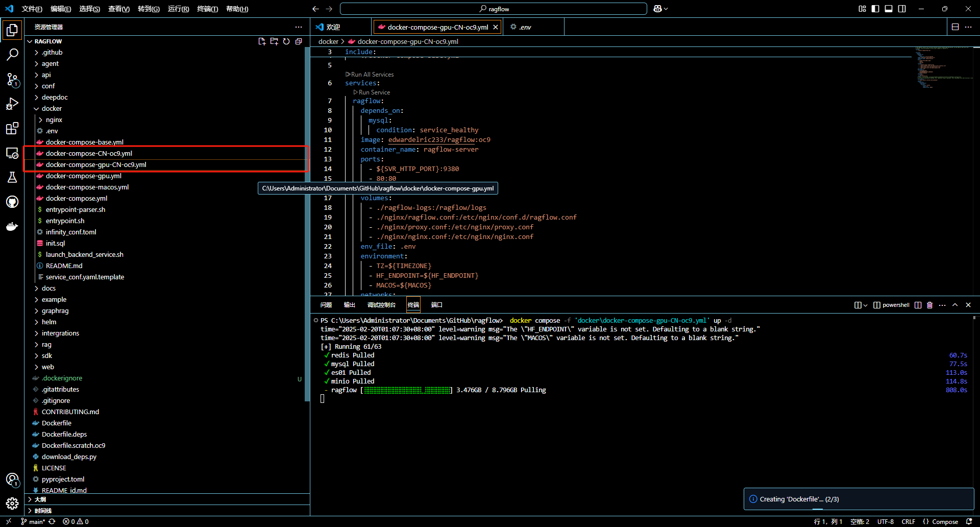
Task: Open the Accounts menu
Action: [12, 480]
